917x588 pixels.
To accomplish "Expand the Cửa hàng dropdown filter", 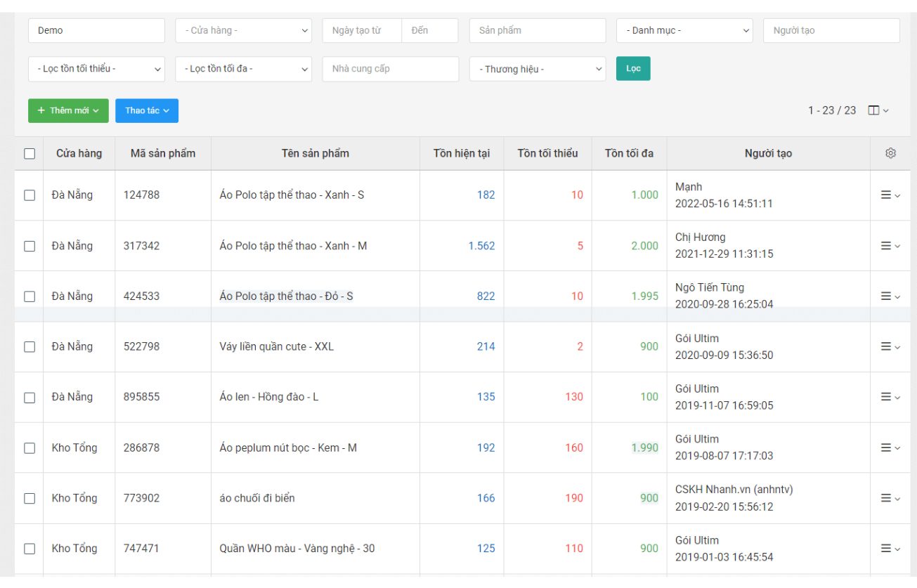I will click(x=243, y=31).
